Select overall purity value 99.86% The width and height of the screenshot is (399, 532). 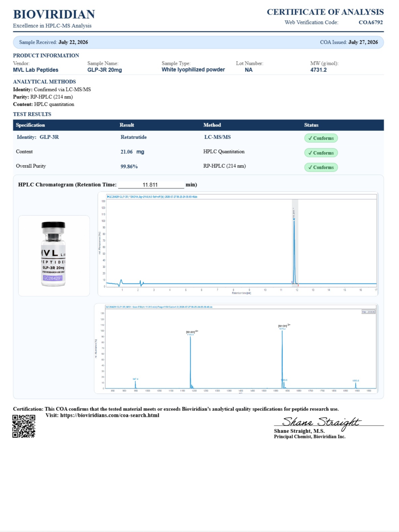tap(129, 166)
